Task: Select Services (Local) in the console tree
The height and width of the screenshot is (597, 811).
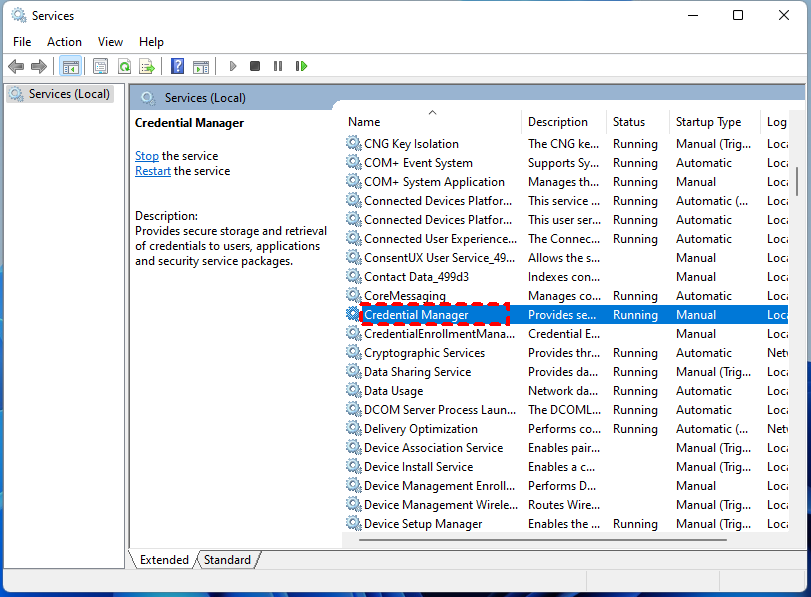Action: (x=61, y=94)
